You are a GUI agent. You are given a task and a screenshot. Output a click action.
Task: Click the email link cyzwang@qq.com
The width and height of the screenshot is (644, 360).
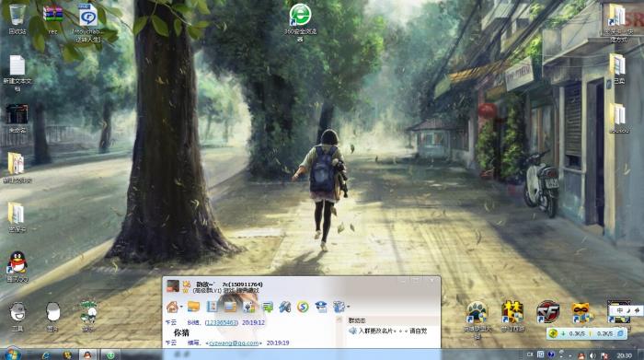234,343
